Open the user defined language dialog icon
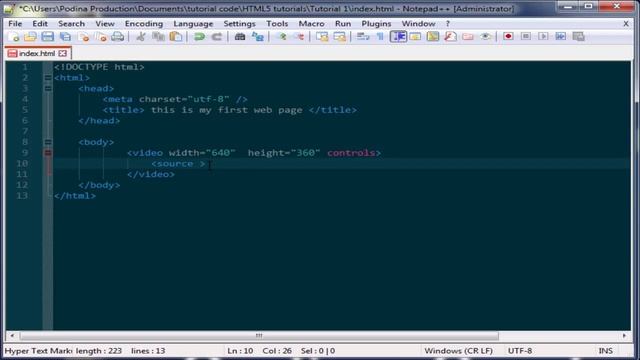The image size is (640, 360). pos(416,37)
